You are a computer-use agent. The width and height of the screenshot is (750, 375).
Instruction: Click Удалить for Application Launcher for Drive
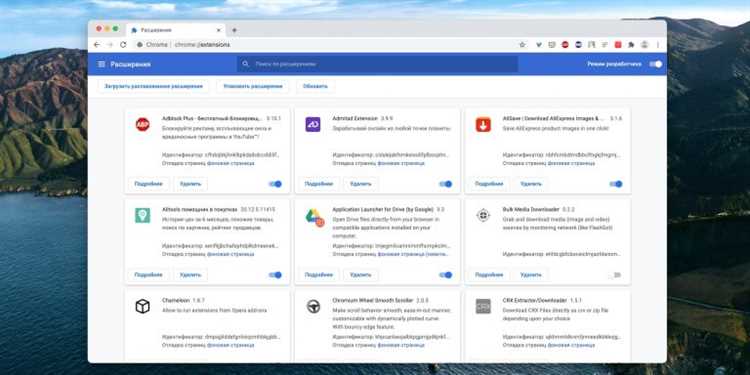coord(361,275)
